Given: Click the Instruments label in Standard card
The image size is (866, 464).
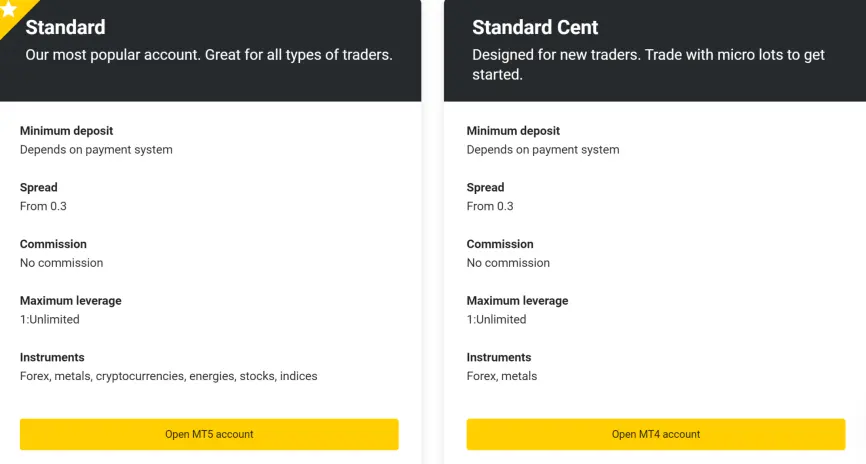Looking at the screenshot, I should point(52,357).
